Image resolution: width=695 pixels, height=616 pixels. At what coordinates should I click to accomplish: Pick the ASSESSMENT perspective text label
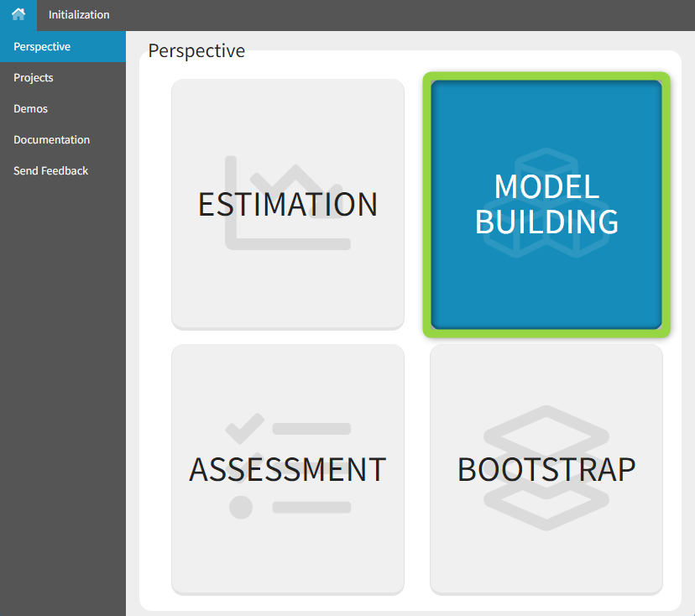[288, 469]
